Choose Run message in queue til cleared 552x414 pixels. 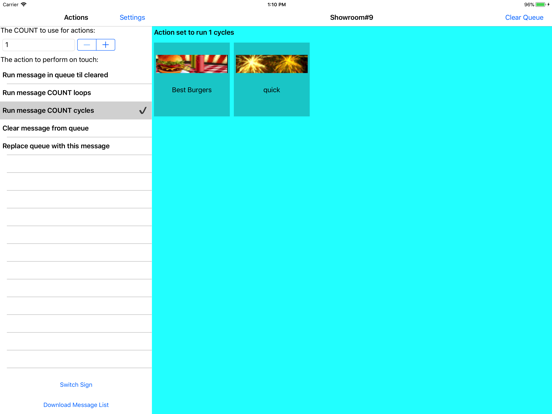tap(76, 75)
